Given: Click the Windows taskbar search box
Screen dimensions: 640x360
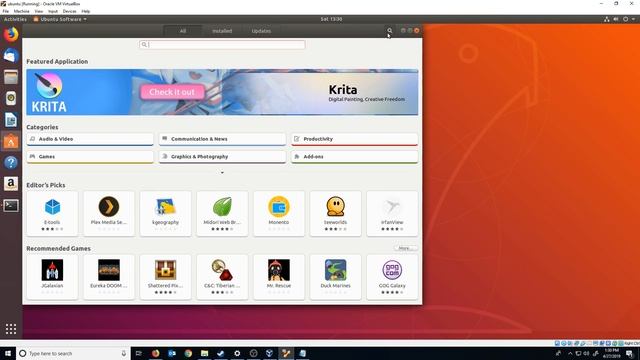Looking at the screenshot, I should point(73,353).
